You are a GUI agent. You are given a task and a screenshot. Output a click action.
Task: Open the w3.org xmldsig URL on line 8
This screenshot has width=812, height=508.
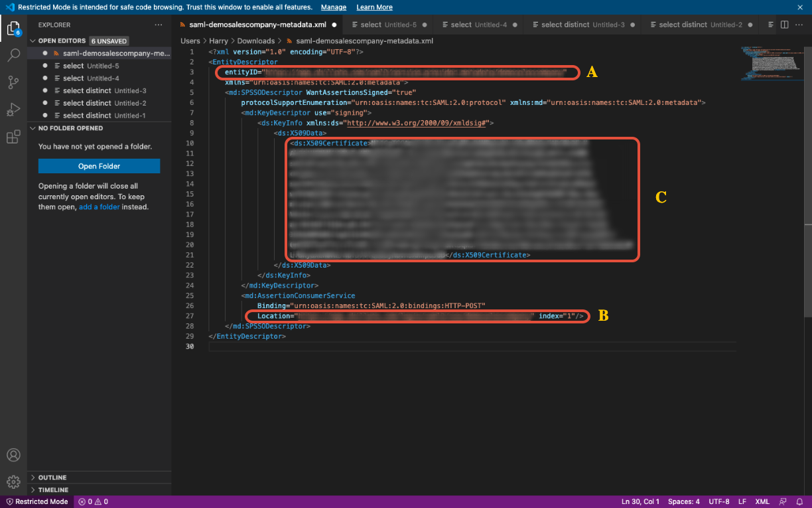tap(417, 123)
